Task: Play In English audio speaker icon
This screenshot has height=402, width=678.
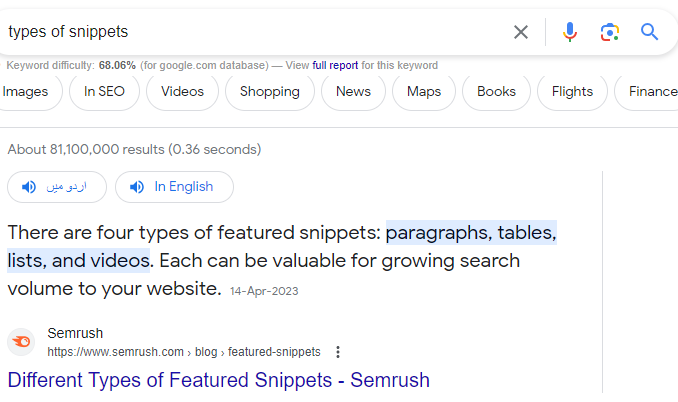Action: (137, 187)
